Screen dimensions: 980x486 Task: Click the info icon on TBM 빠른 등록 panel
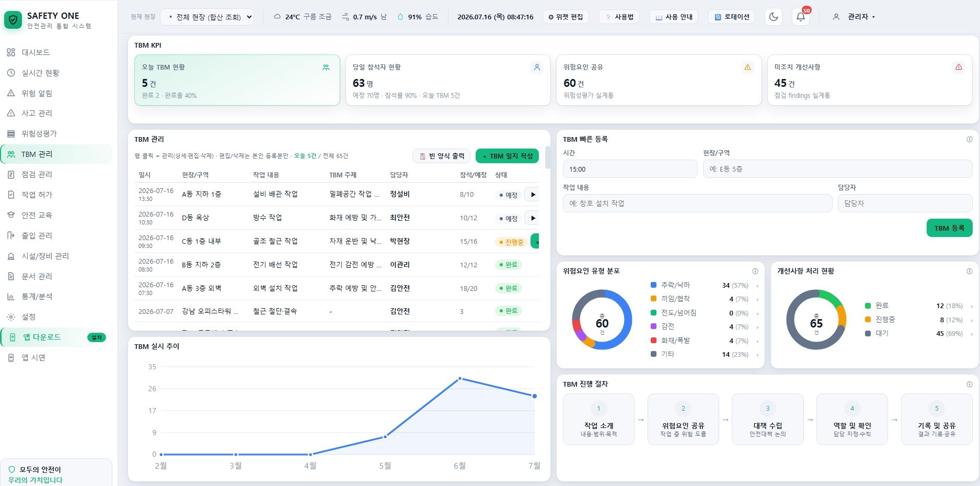pyautogui.click(x=970, y=139)
